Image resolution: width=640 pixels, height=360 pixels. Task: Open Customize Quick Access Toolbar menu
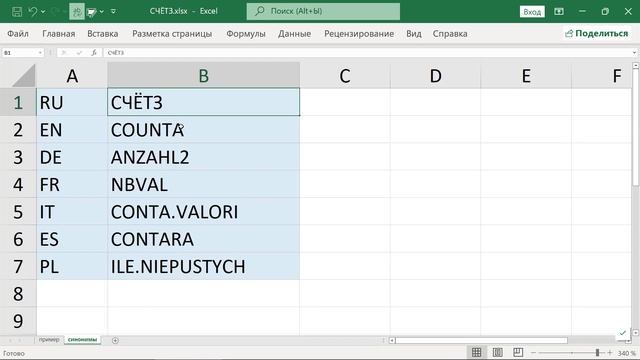point(113,12)
